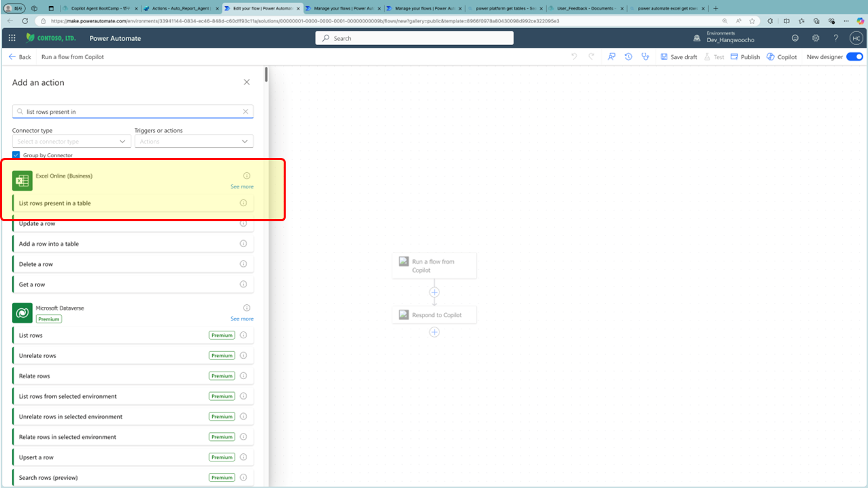Show info for Excel Online (Business) connector

pyautogui.click(x=247, y=176)
